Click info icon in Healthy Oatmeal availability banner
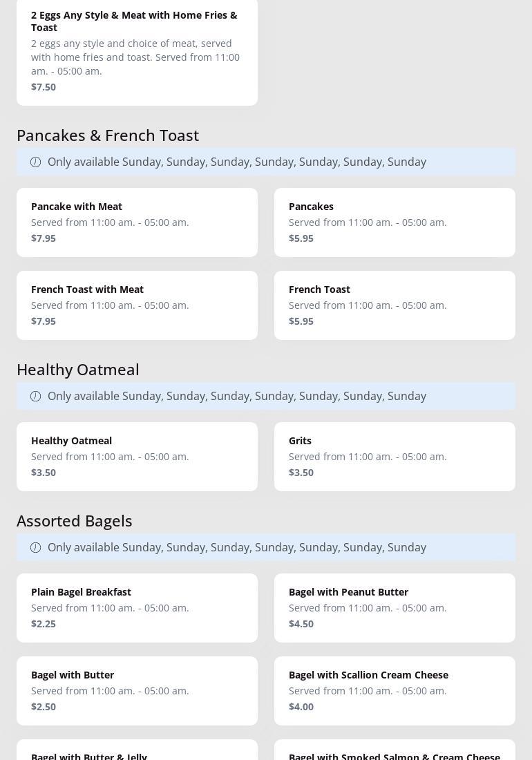Image resolution: width=532 pixels, height=760 pixels. 36,396
